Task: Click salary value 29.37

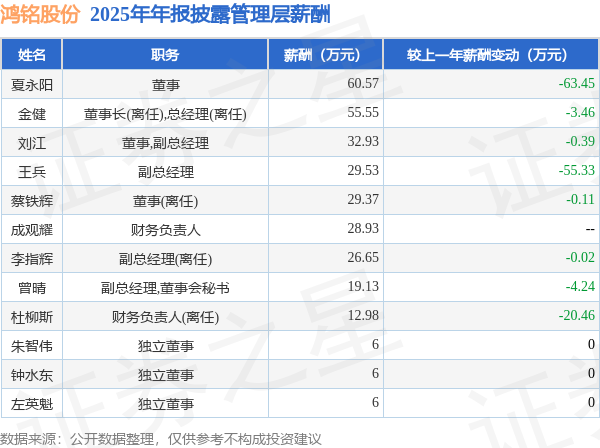Action: click(x=363, y=199)
